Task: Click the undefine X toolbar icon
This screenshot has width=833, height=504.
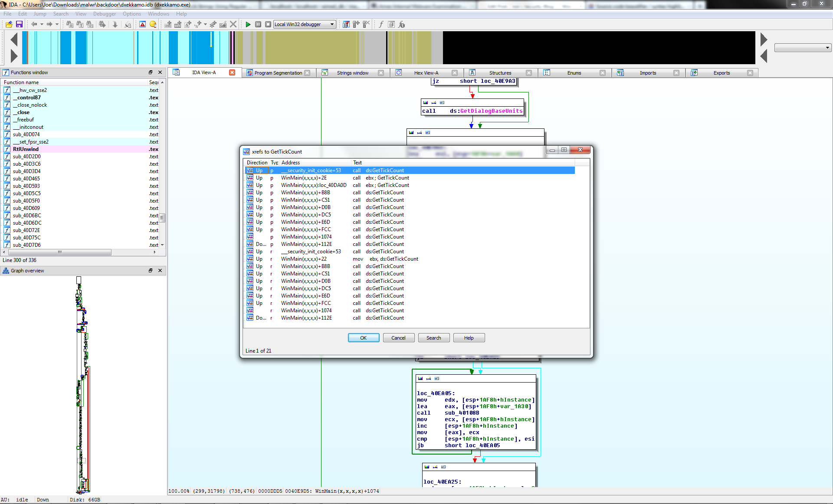Action: click(x=233, y=24)
